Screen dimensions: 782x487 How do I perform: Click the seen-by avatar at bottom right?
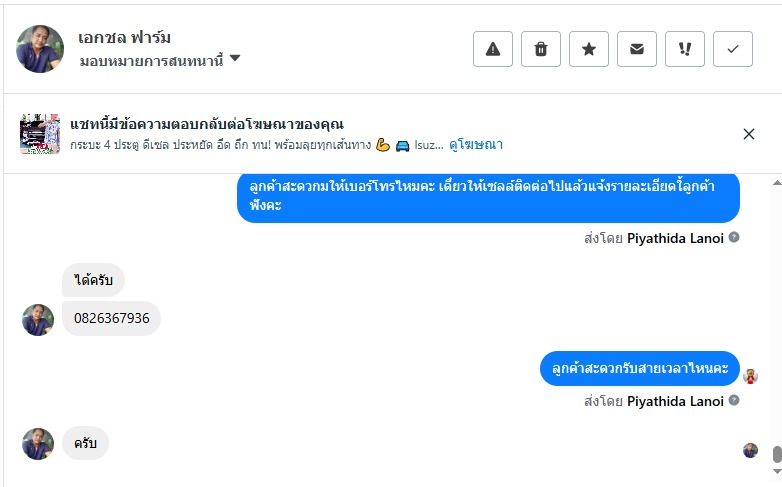point(750,450)
